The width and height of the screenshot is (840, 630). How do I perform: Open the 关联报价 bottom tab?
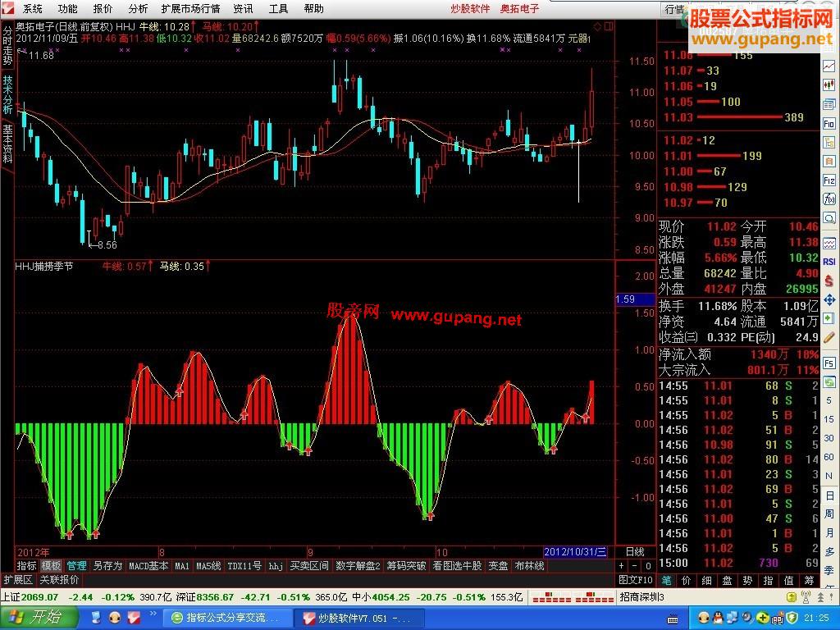click(59, 580)
